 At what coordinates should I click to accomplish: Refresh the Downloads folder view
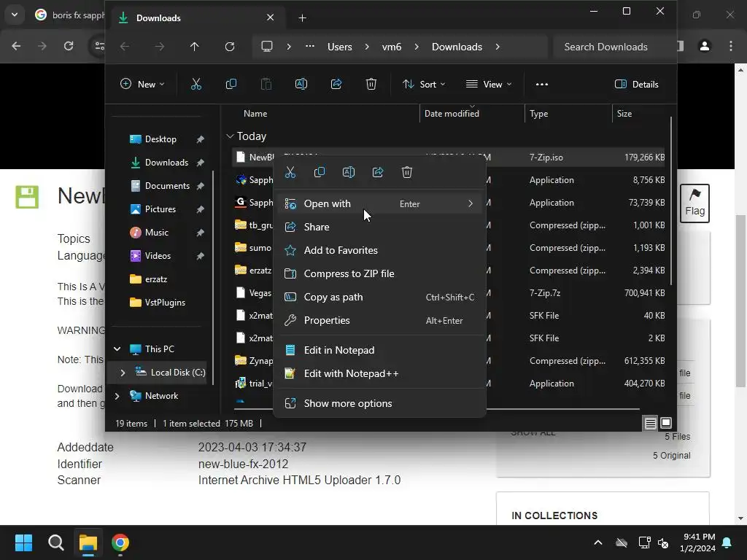point(230,47)
